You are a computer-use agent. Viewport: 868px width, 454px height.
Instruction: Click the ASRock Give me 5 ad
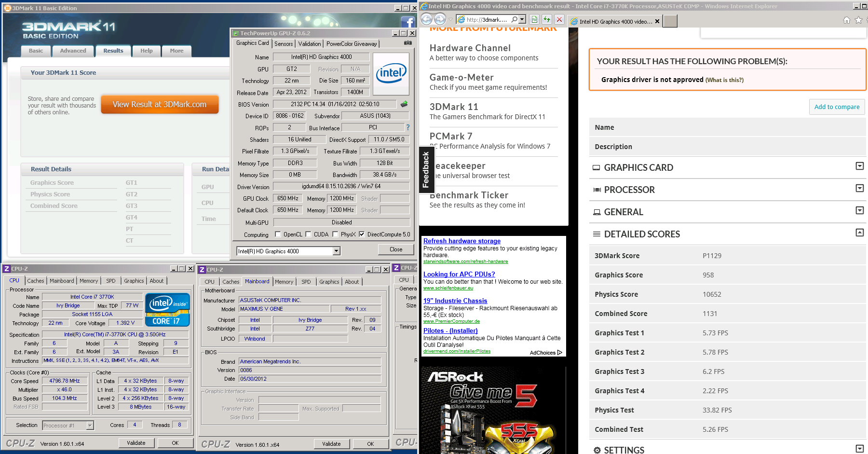[494, 410]
